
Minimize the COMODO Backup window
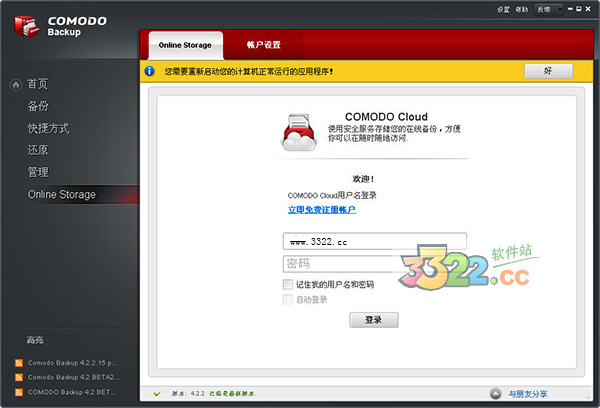(x=571, y=9)
